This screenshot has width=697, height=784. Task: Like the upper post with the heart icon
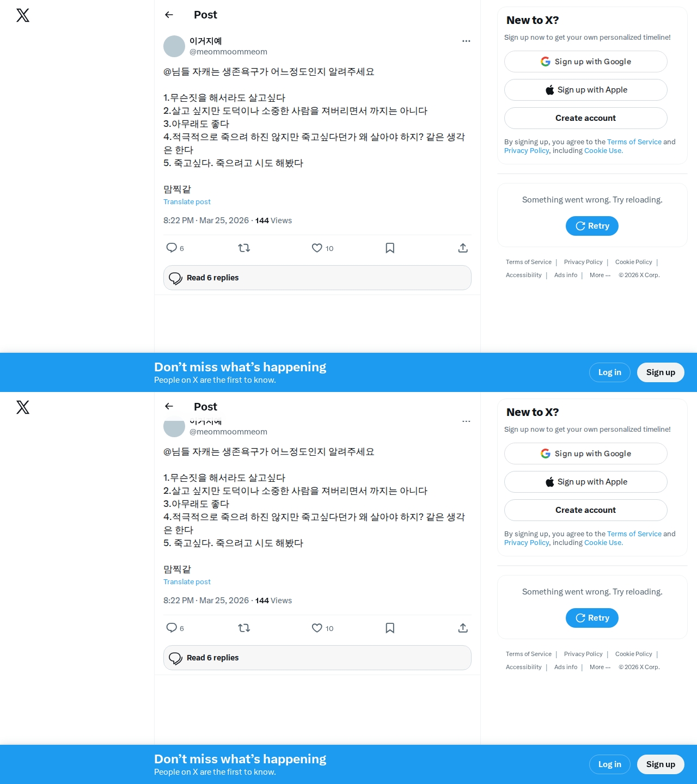coord(317,248)
